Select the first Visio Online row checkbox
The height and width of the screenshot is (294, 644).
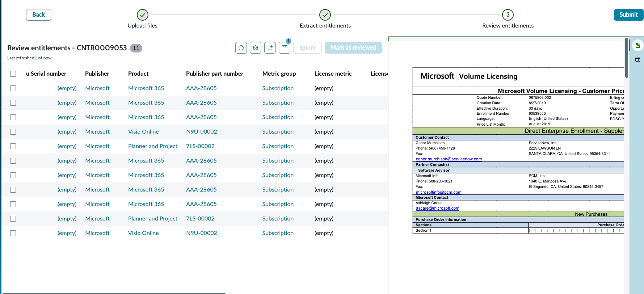[x=13, y=132]
